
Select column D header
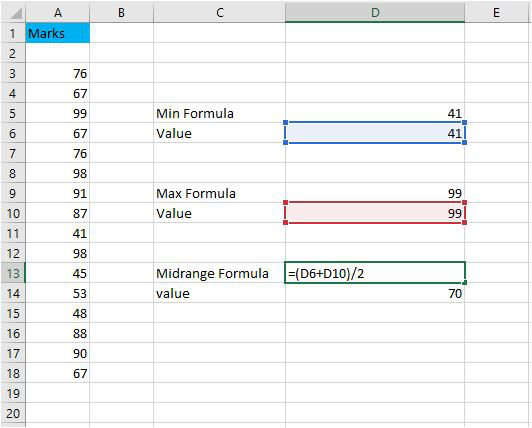click(x=375, y=13)
